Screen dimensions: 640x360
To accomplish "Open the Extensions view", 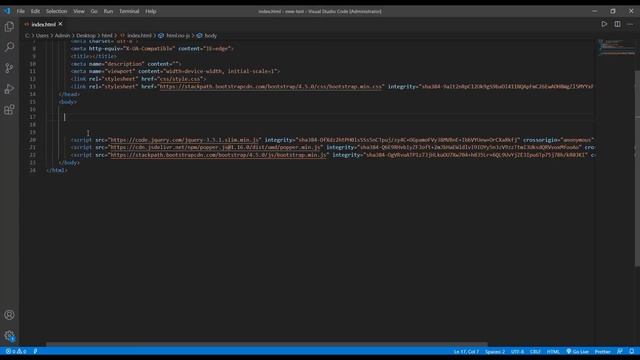I will click(9, 109).
